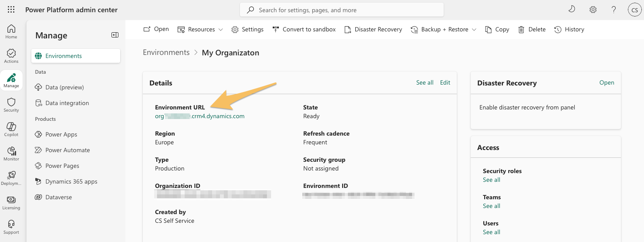Open the Settings gear icon in header

click(x=593, y=10)
